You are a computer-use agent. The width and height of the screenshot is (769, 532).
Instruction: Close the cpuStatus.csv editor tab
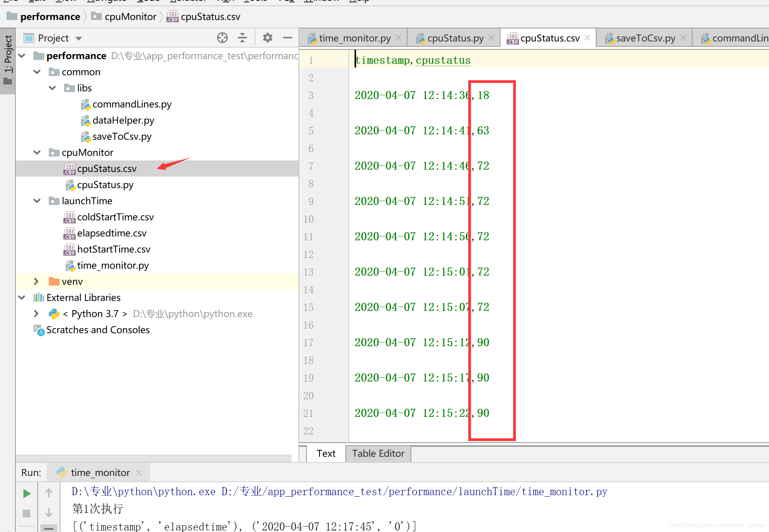click(x=587, y=38)
